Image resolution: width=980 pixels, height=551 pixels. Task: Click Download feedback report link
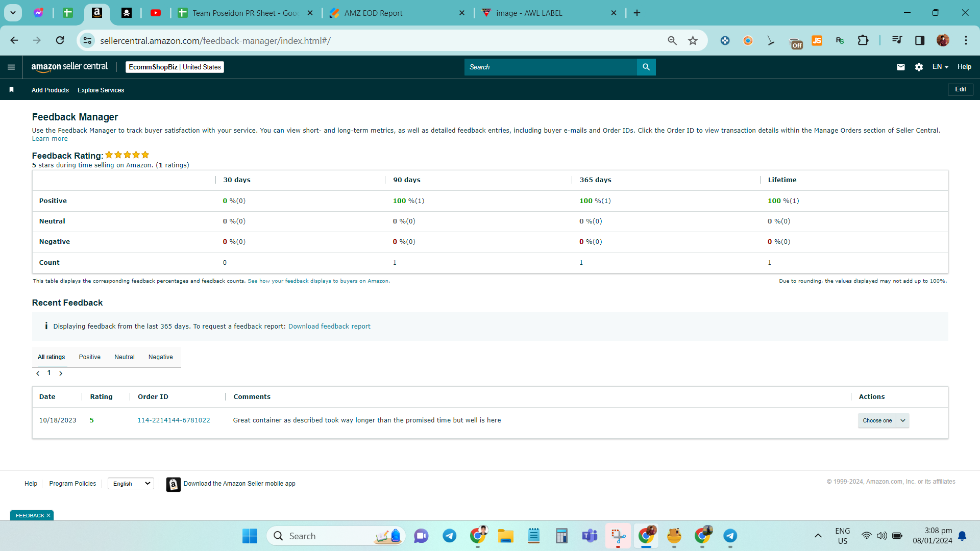pyautogui.click(x=329, y=327)
